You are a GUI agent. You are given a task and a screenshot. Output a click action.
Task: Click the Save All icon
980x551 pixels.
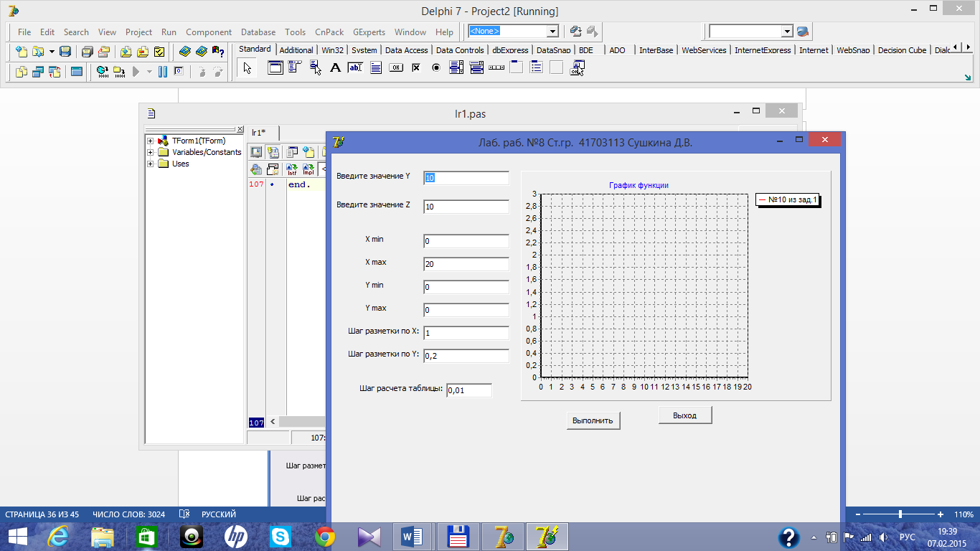(88, 52)
